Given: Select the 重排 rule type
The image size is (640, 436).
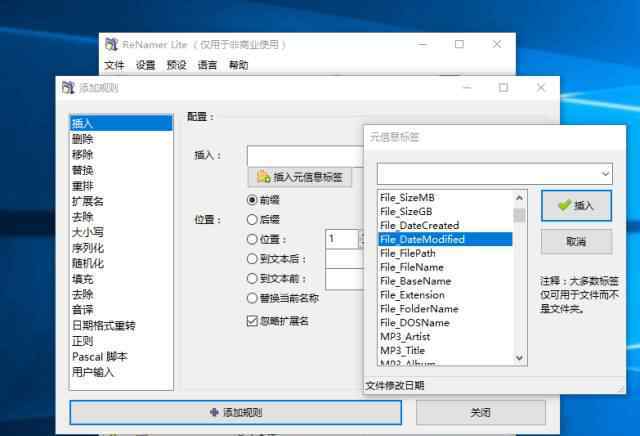Looking at the screenshot, I should tap(121, 186).
